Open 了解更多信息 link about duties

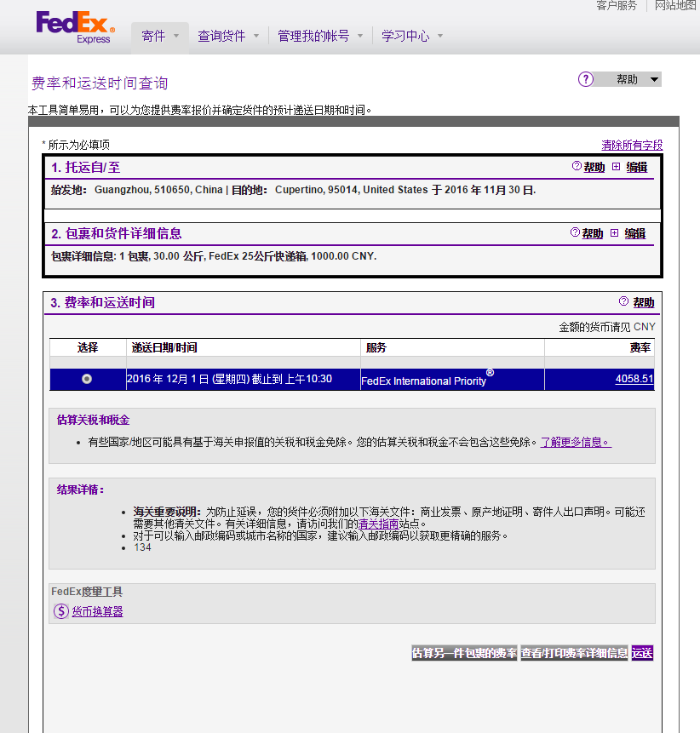[x=576, y=442]
